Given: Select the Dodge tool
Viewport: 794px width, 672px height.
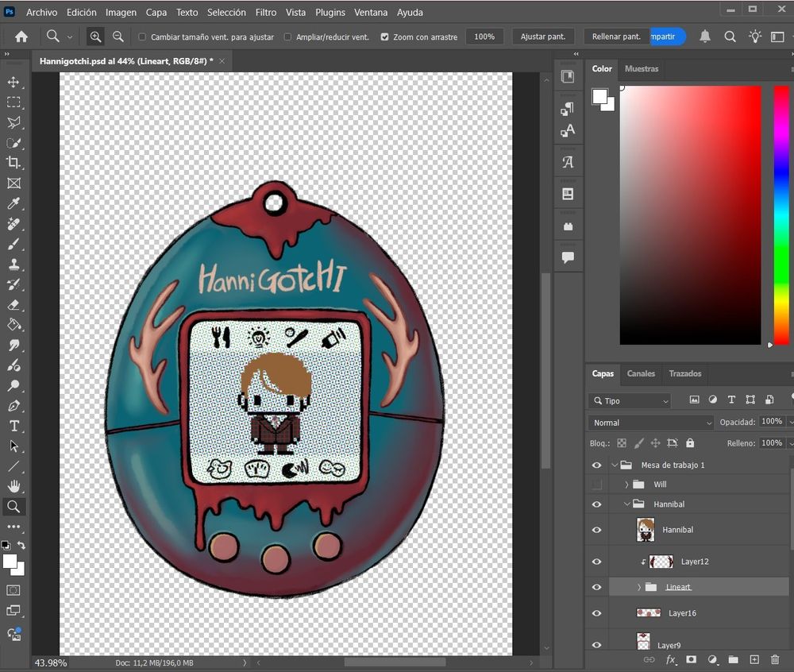Looking at the screenshot, I should (13, 386).
